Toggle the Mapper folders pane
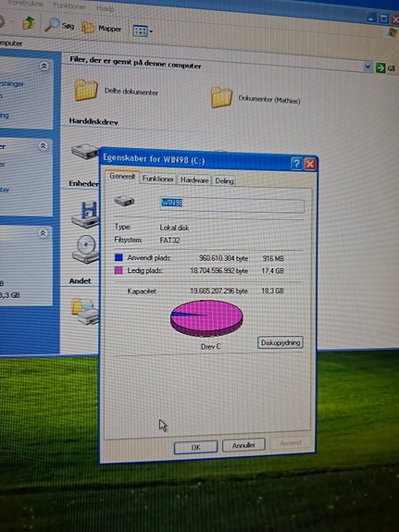 (102, 28)
